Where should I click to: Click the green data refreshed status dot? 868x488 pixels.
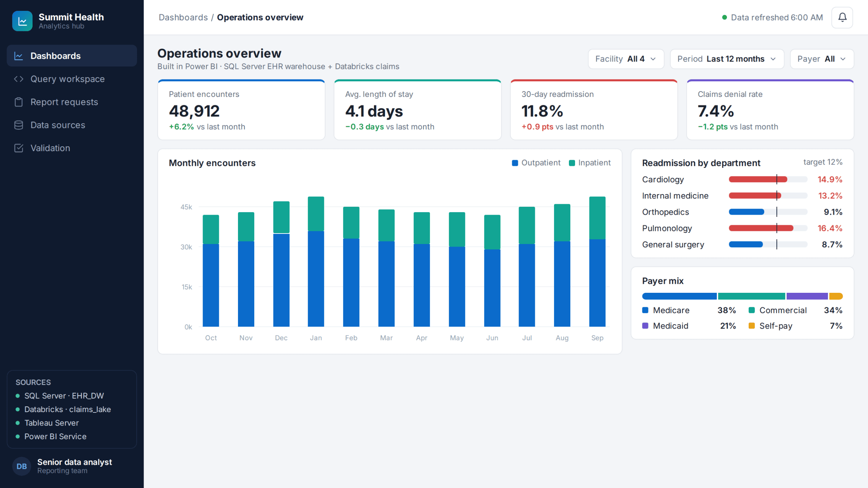[x=724, y=17]
